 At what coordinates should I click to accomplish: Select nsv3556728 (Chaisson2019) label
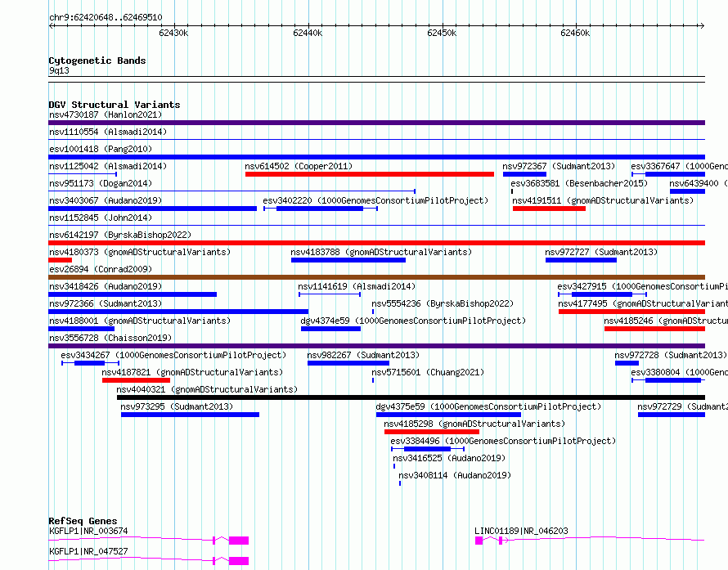point(110,338)
